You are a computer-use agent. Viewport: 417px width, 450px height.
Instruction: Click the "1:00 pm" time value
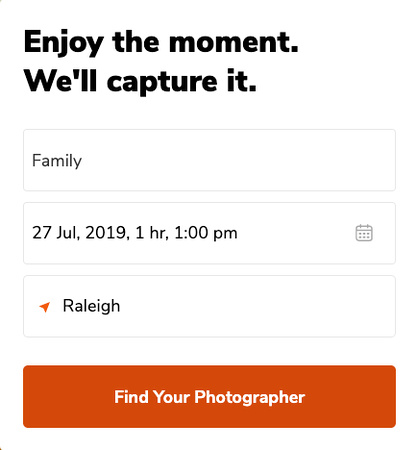tap(206, 233)
